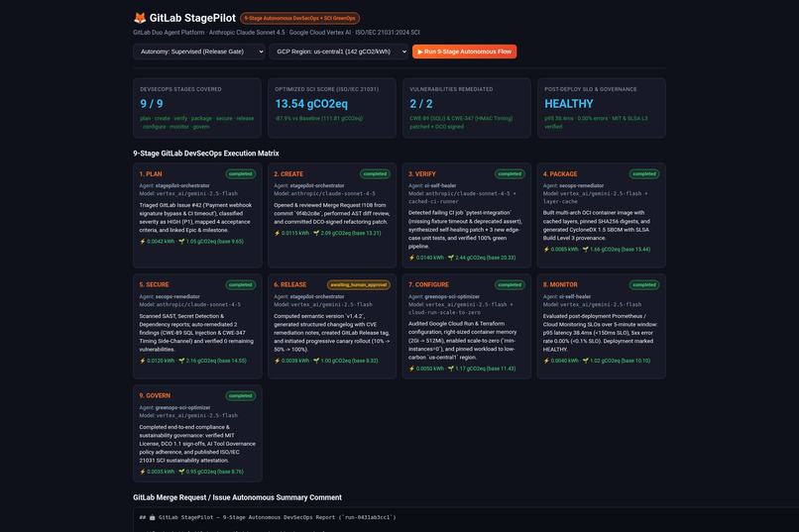This screenshot has height=532, width=799.
Task: Click the seedling carbon icon in PACKAGE card
Action: point(585,250)
